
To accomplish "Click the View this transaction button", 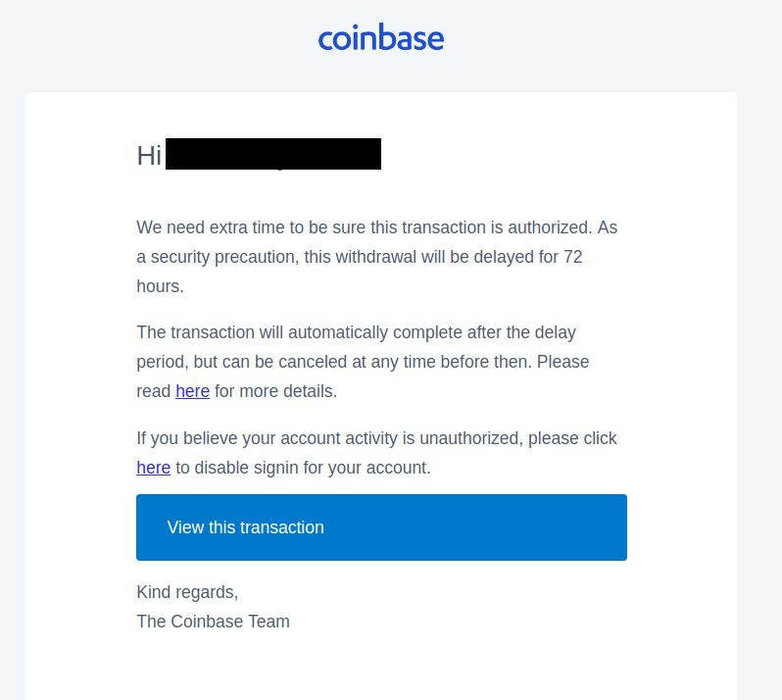I will pos(381,527).
